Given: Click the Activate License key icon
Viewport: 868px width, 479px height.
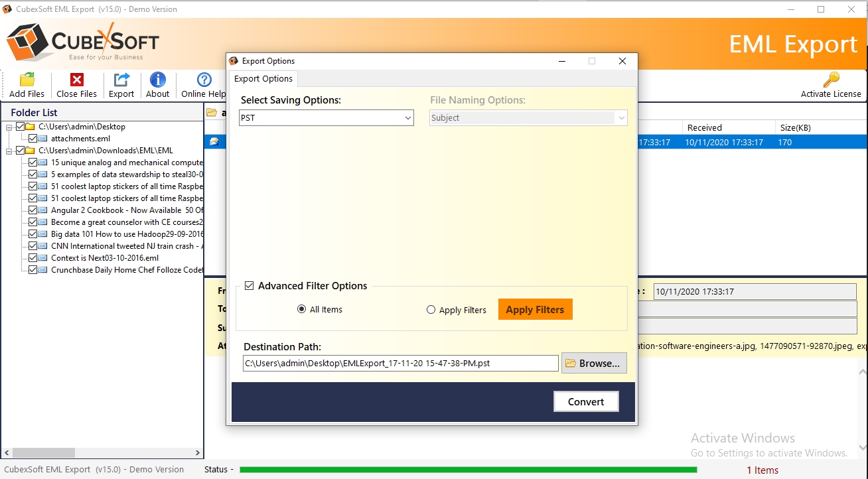Looking at the screenshot, I should 831,80.
